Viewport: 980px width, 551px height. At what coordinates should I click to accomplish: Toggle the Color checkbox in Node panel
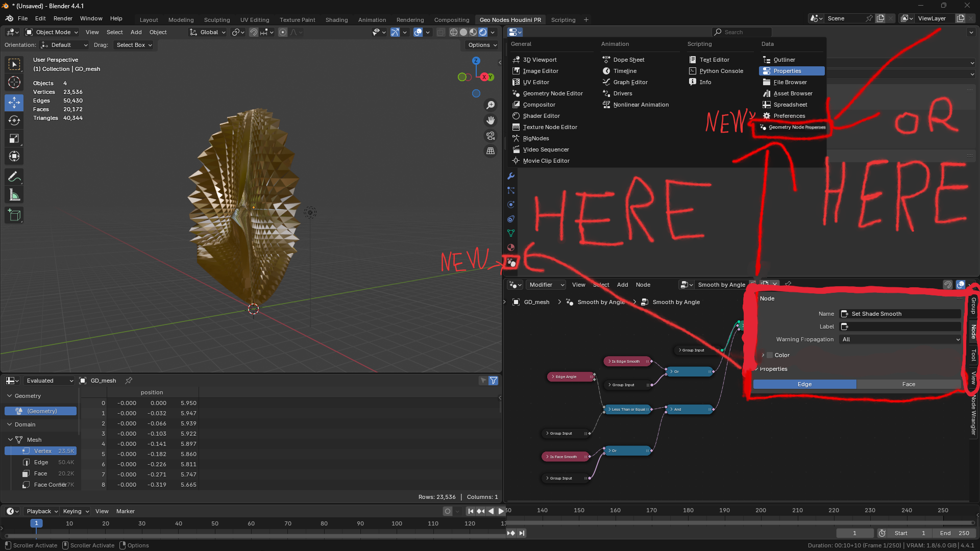pyautogui.click(x=770, y=355)
